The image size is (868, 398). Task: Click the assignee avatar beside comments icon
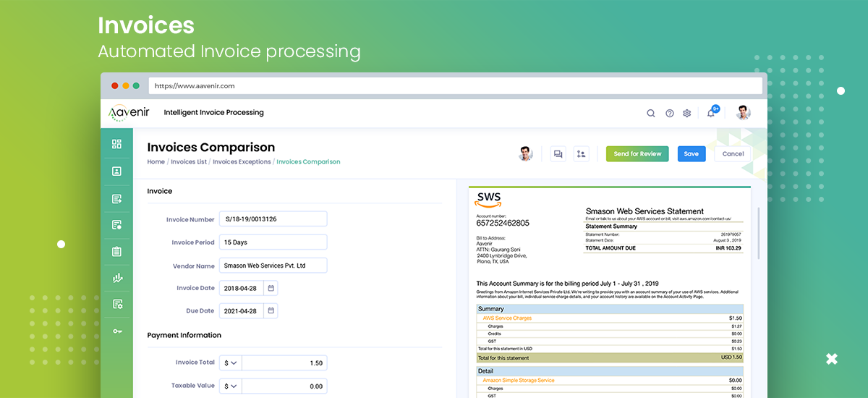click(x=526, y=153)
